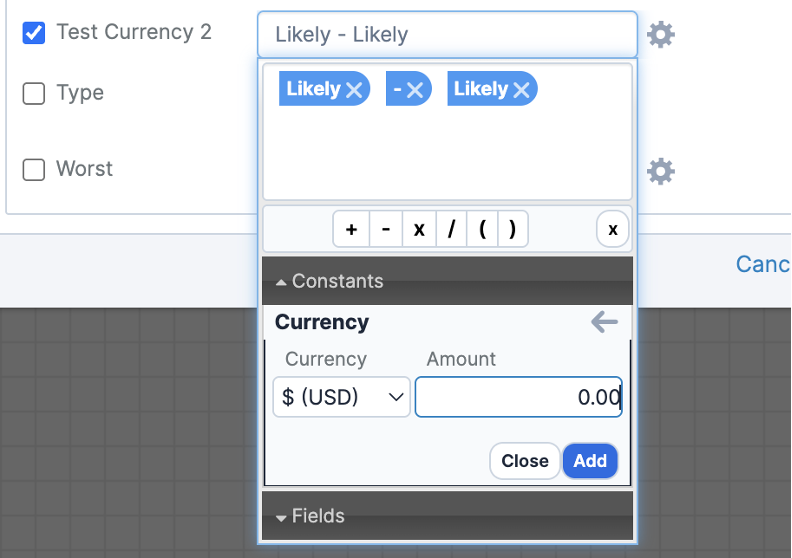Image resolution: width=792 pixels, height=558 pixels.
Task: Uncheck the Test Currency 2 checkbox
Action: (34, 32)
